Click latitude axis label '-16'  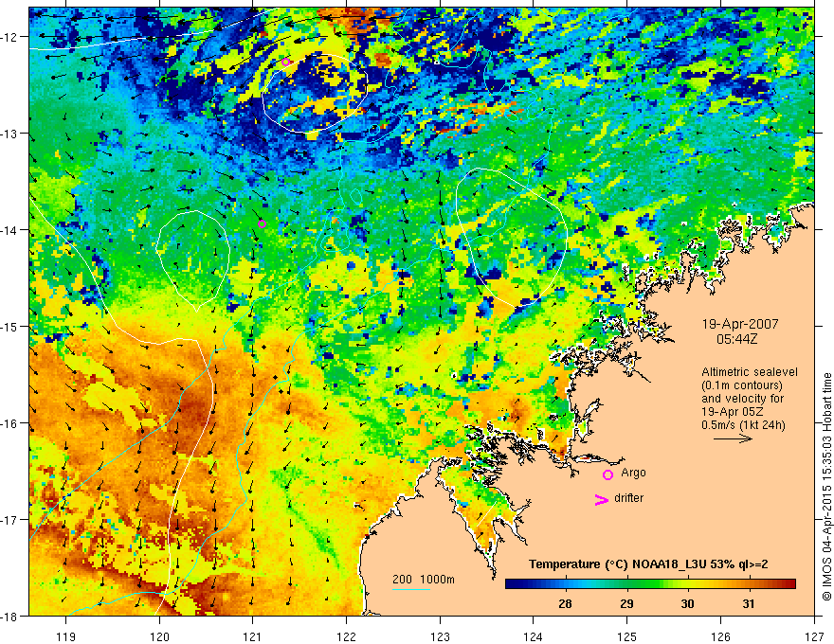[x=10, y=423]
